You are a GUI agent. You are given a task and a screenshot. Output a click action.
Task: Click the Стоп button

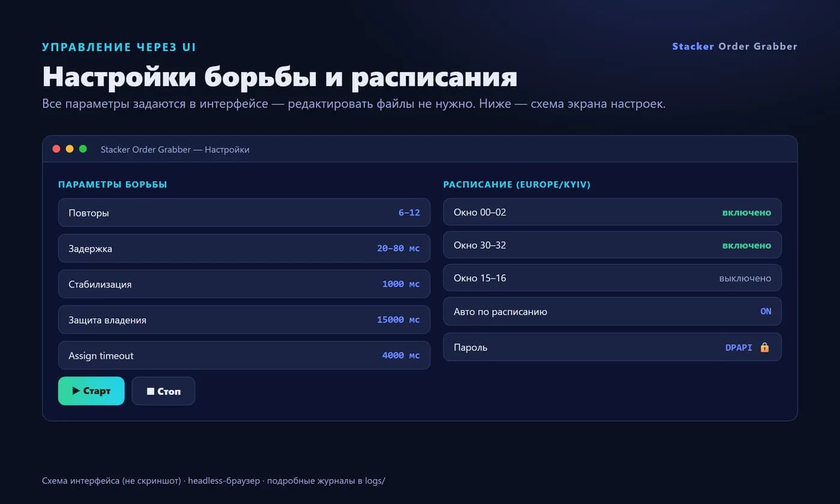[163, 391]
